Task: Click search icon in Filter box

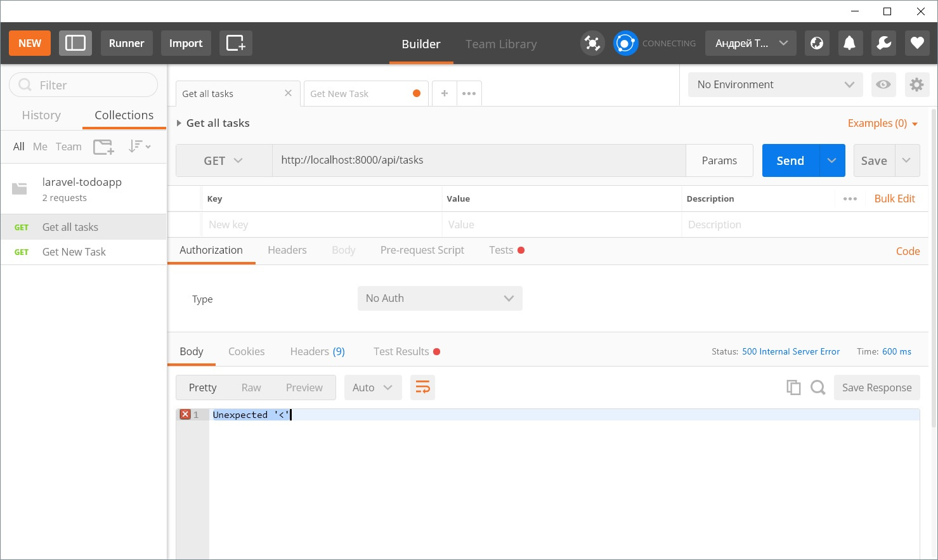Action: click(x=25, y=85)
